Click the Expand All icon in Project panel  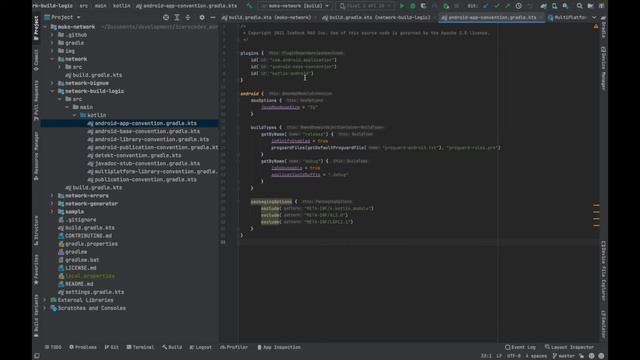[x=177, y=18]
